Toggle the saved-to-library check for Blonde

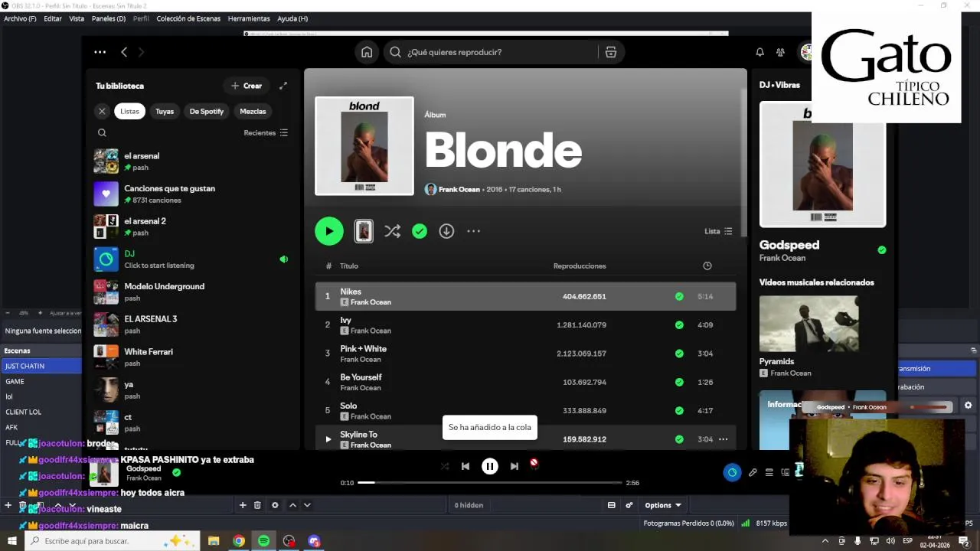tap(420, 231)
